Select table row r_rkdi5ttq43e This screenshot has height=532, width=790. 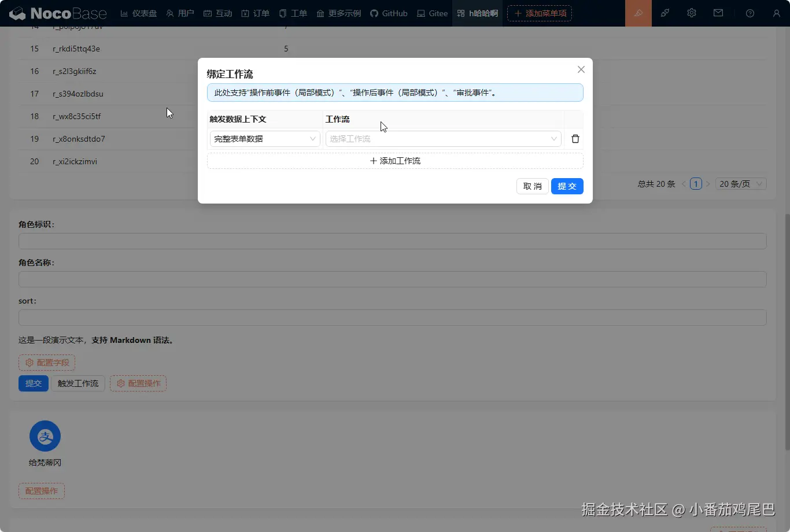pos(393,49)
